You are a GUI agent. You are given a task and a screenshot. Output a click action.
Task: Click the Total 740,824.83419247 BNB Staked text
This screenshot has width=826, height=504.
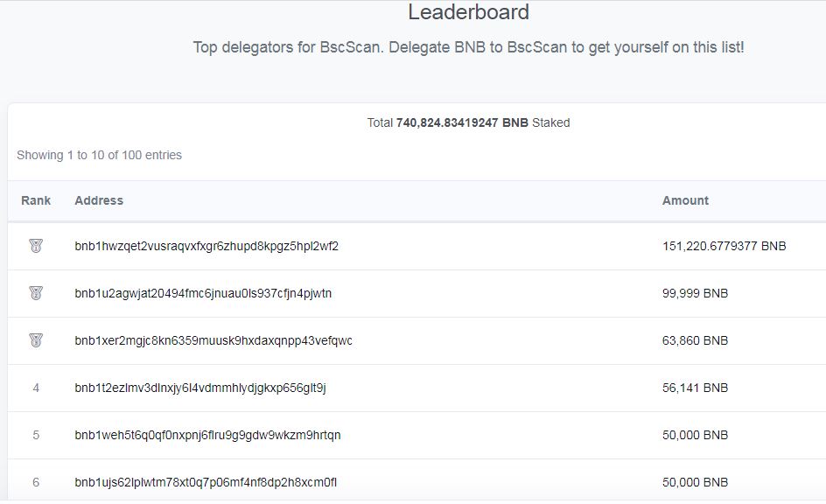[x=468, y=122]
